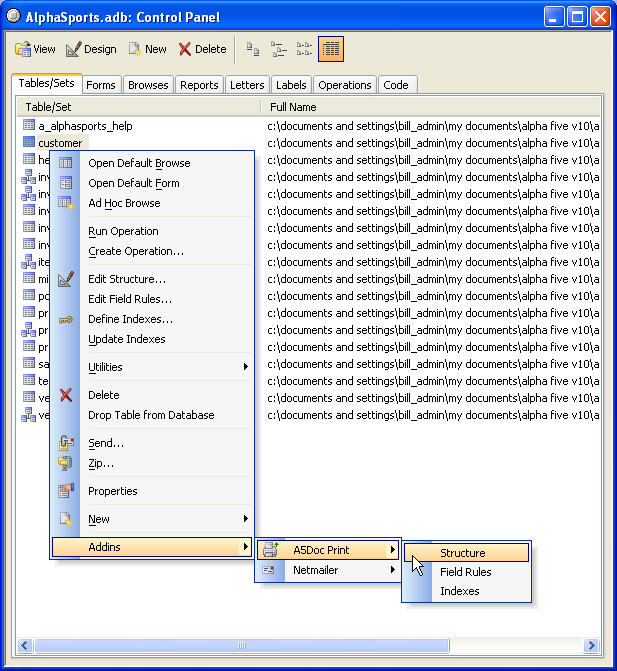The height and width of the screenshot is (671, 617).
Task: Expand the A5Doc Print submenu
Action: [328, 550]
